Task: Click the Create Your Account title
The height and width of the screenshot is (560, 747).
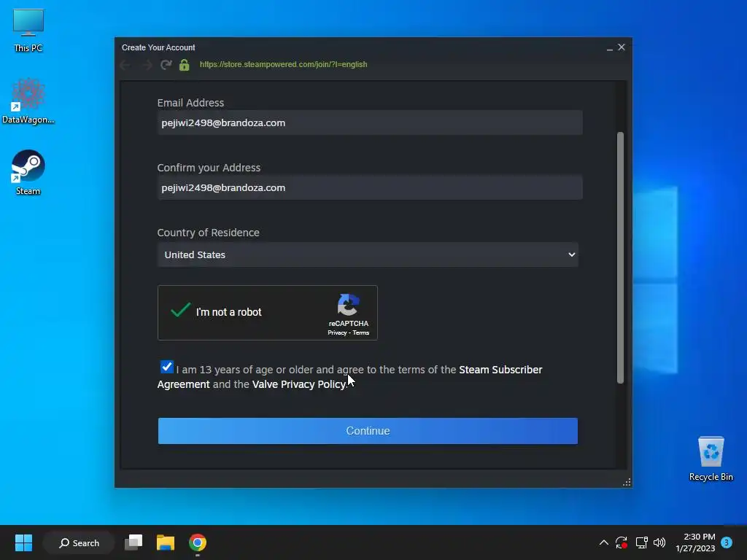Action: (158, 47)
